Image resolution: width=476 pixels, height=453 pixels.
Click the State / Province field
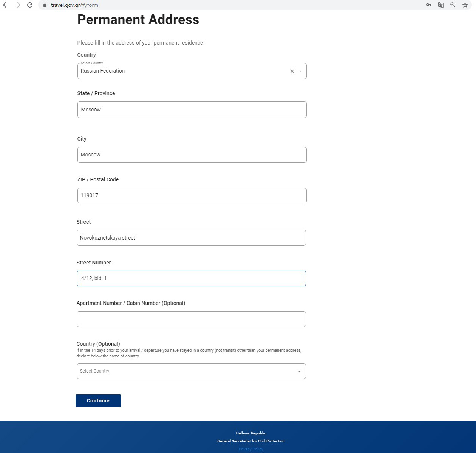[192, 110]
